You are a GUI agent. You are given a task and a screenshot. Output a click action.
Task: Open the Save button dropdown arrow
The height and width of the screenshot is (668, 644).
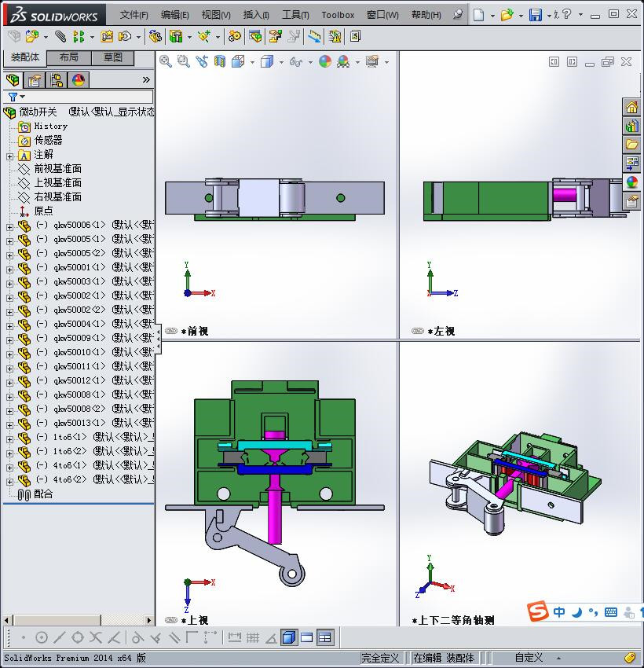coord(549,16)
